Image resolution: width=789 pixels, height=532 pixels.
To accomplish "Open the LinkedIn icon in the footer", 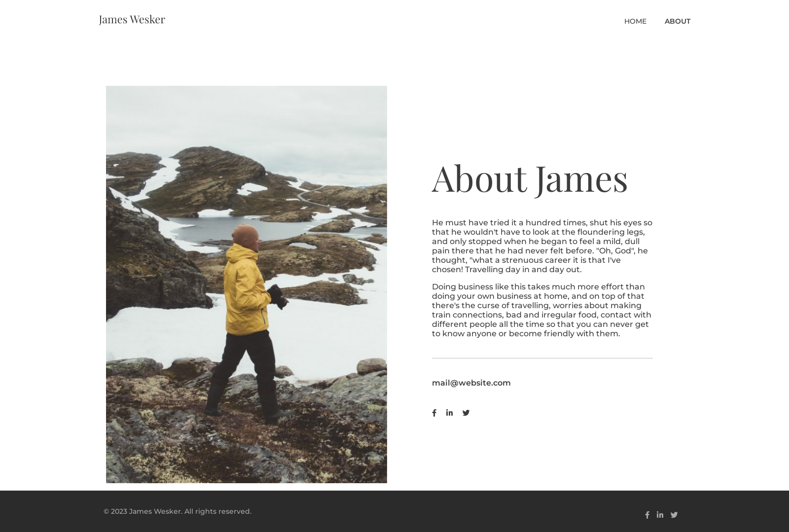I will coord(660,515).
